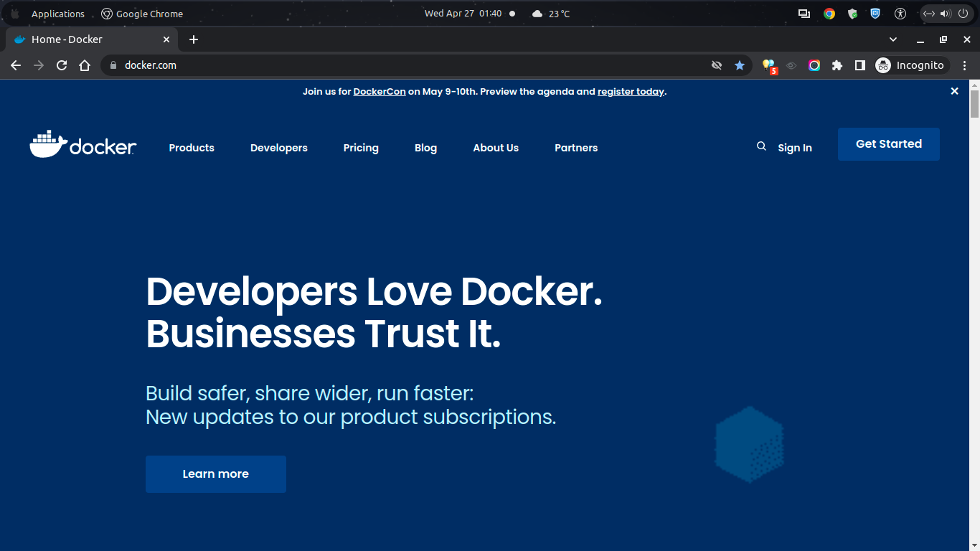The image size is (980, 551).
Task: Click the network arrows tray icon
Action: pyautogui.click(x=929, y=14)
